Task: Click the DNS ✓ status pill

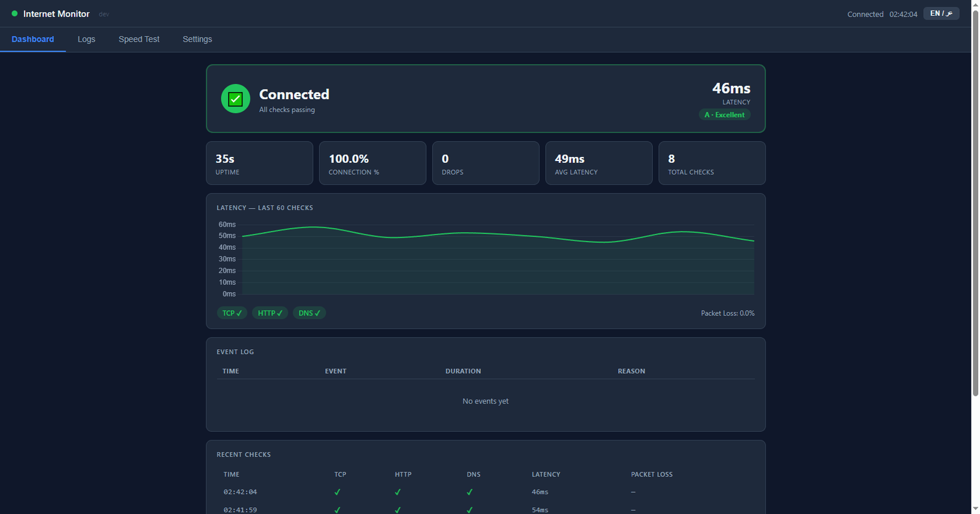Action: click(309, 313)
